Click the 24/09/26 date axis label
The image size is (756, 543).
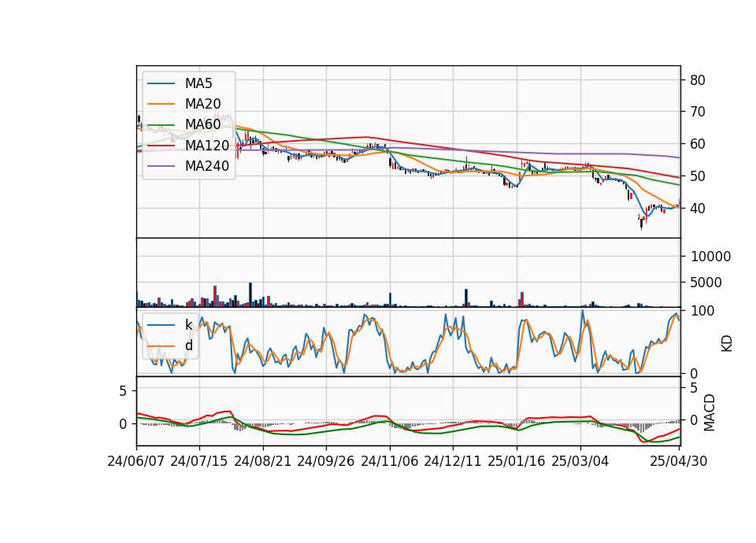325,461
